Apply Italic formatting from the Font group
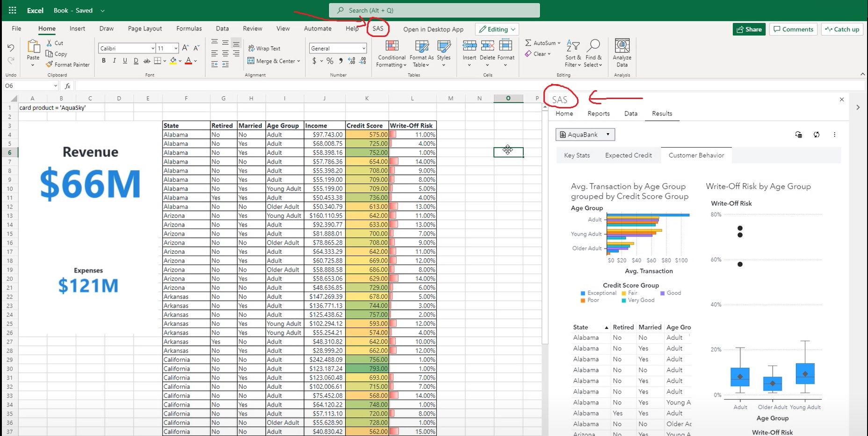Screen dimensions: 868x436 (114, 60)
